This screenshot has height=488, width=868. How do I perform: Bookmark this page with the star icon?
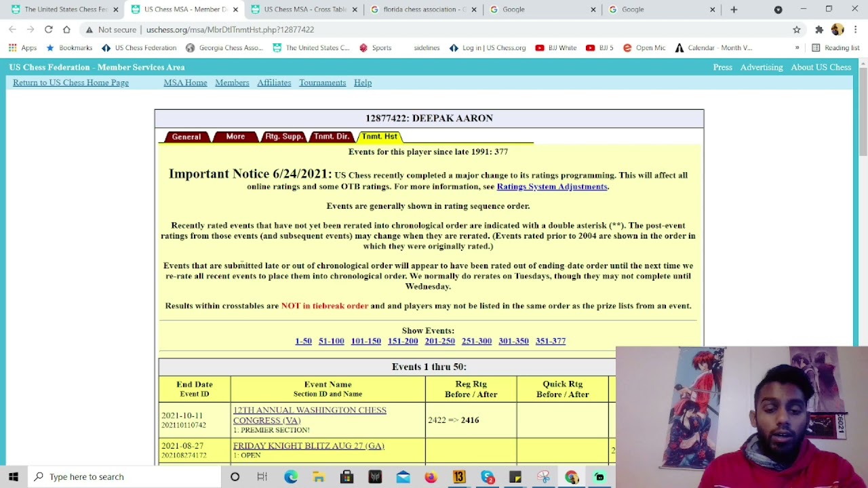coord(797,30)
